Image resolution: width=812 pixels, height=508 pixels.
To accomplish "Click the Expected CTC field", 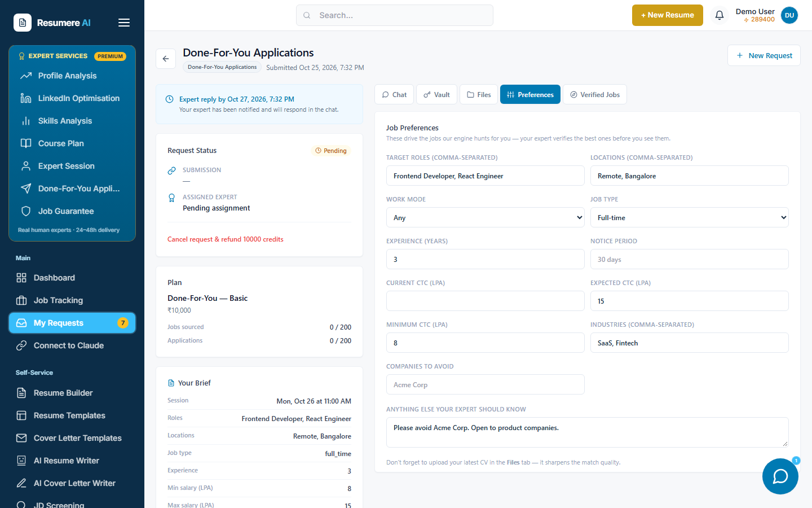I will [690, 301].
